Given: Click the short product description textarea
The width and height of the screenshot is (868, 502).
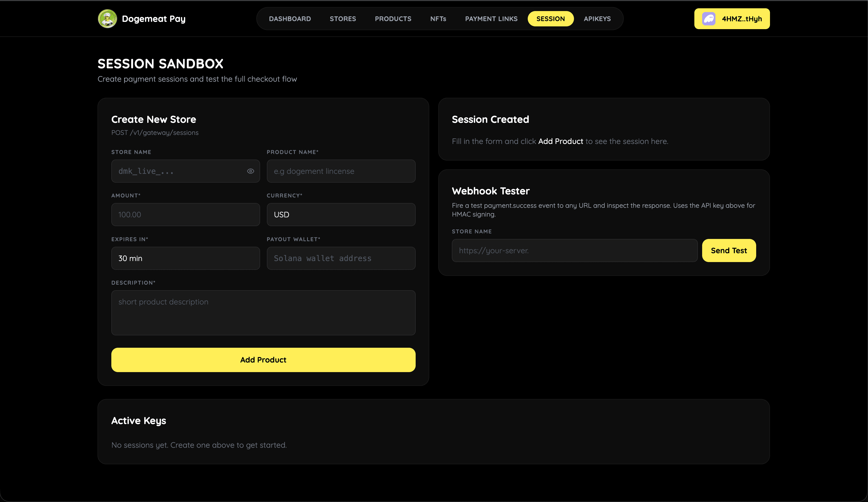Looking at the screenshot, I should (x=263, y=313).
